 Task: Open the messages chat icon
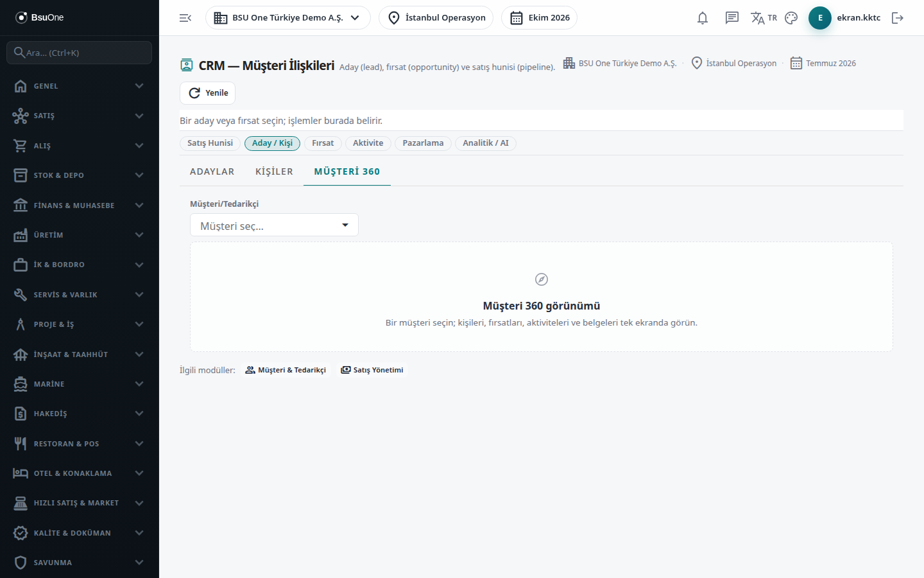click(x=732, y=18)
